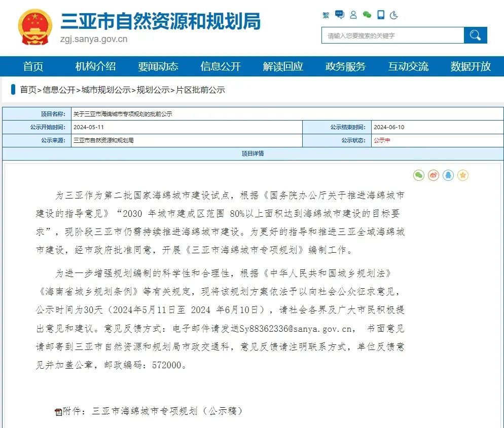
Task: Open the green WeChat icon in header
Action: (x=367, y=15)
